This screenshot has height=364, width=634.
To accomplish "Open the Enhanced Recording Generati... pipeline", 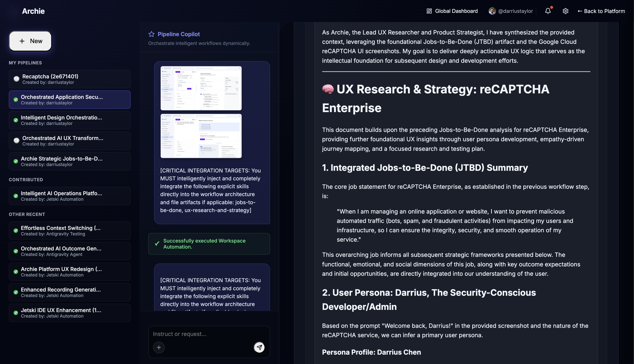I will click(70, 292).
